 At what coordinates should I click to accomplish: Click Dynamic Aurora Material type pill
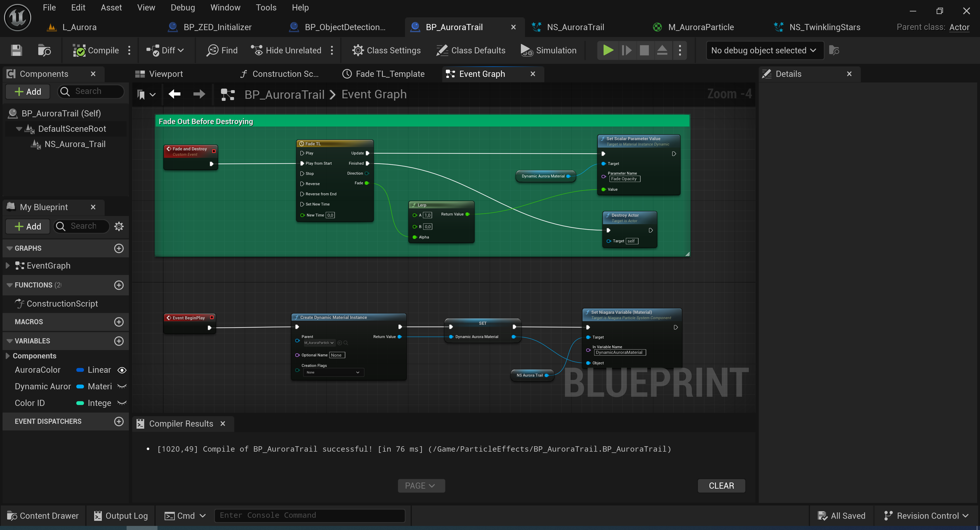(x=80, y=387)
